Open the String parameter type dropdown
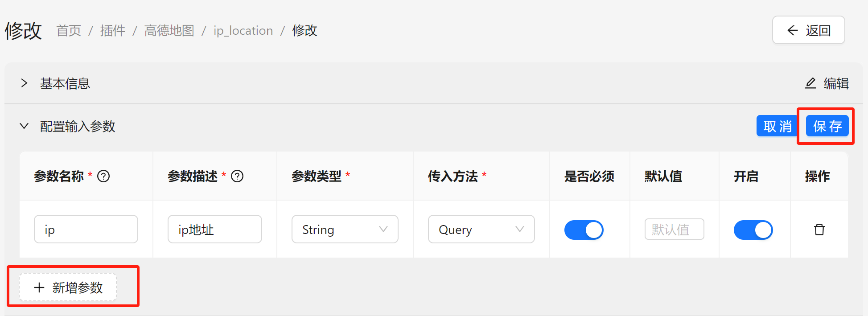This screenshot has height=316, width=868. click(x=345, y=229)
